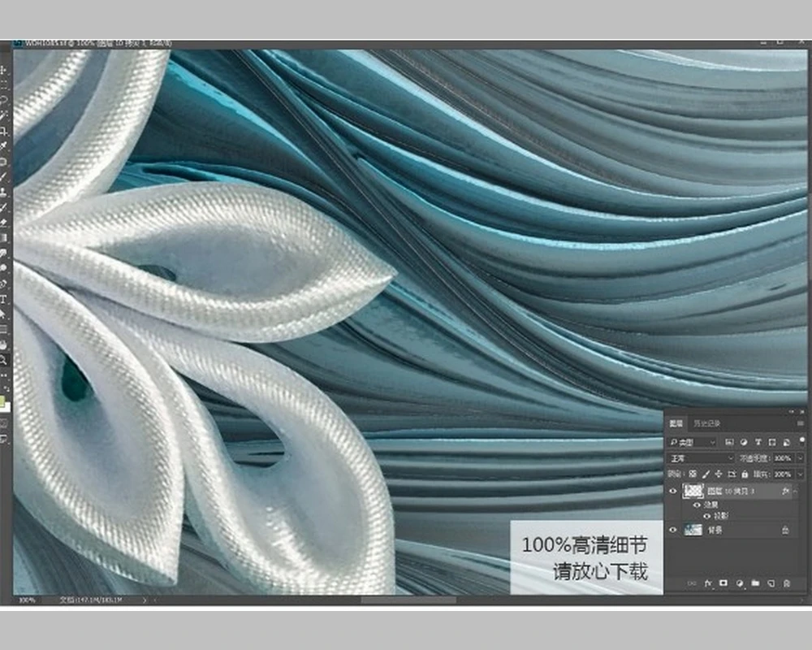Image resolution: width=812 pixels, height=650 pixels.
Task: Click the fill value field
Action: click(783, 474)
